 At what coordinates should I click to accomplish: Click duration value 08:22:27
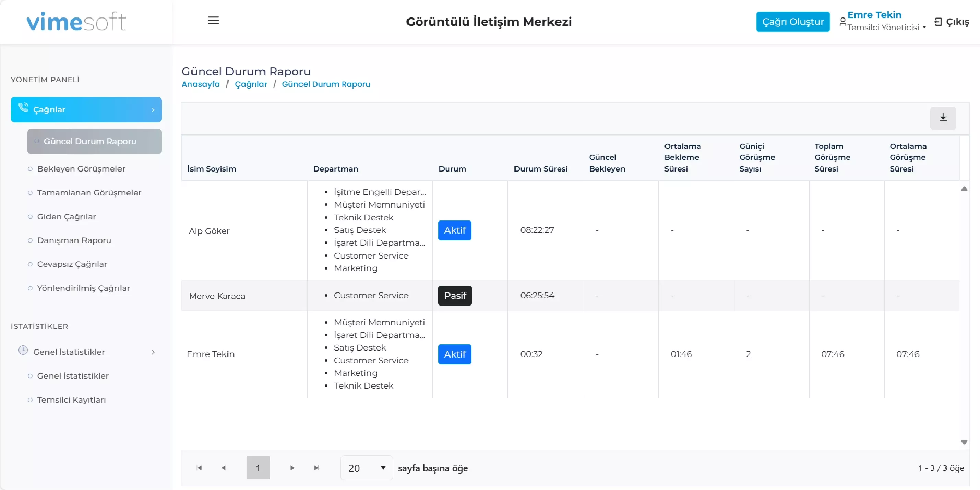(537, 230)
